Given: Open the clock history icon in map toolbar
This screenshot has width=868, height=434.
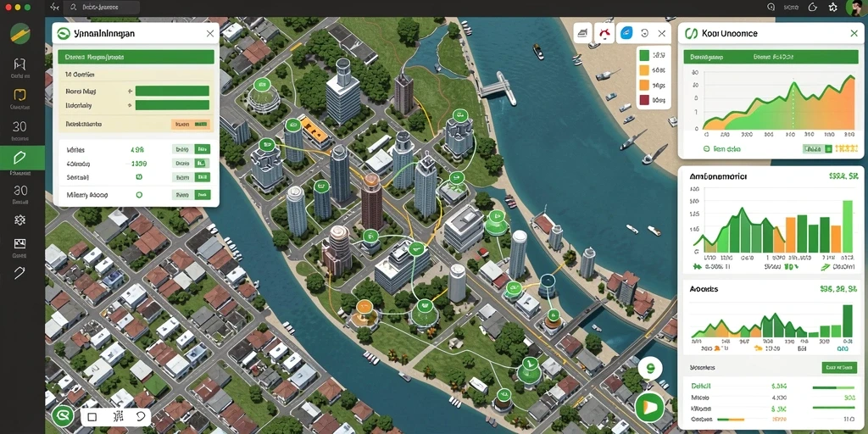Looking at the screenshot, I should pyautogui.click(x=644, y=33).
